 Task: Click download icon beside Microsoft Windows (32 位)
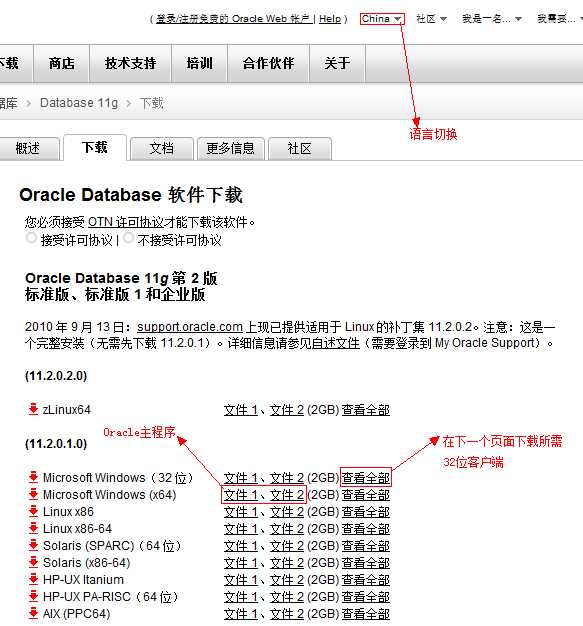34,477
